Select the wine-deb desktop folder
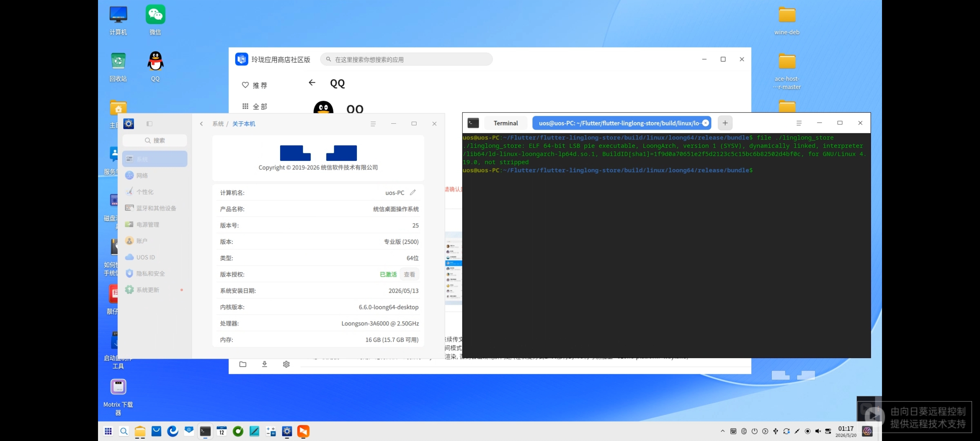The width and height of the screenshot is (980, 441). pos(787,21)
